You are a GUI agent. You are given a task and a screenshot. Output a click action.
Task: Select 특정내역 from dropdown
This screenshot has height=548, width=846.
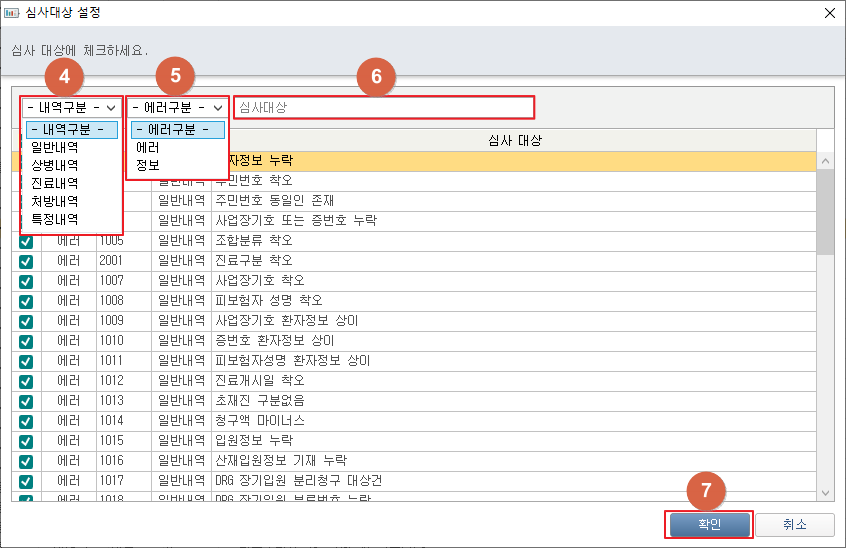(55, 219)
